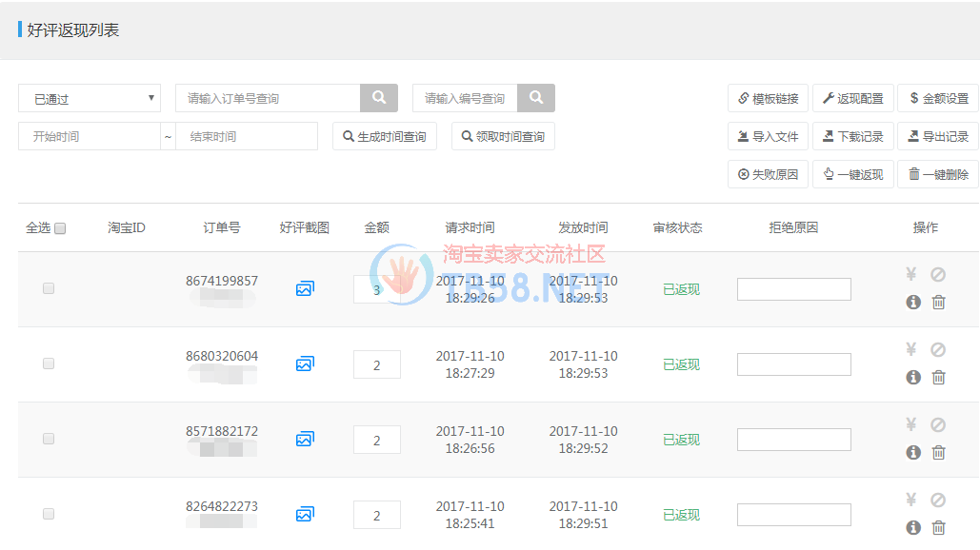Open review screenshot for order 8674199857

[x=305, y=288]
